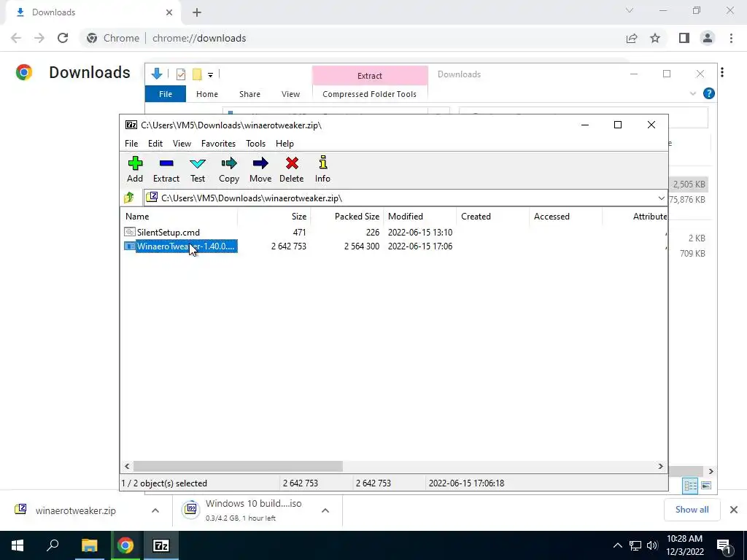Image resolution: width=747 pixels, height=560 pixels.
Task: Click the 7-Zip horizontal scrollbar thumb
Action: [x=238, y=466]
